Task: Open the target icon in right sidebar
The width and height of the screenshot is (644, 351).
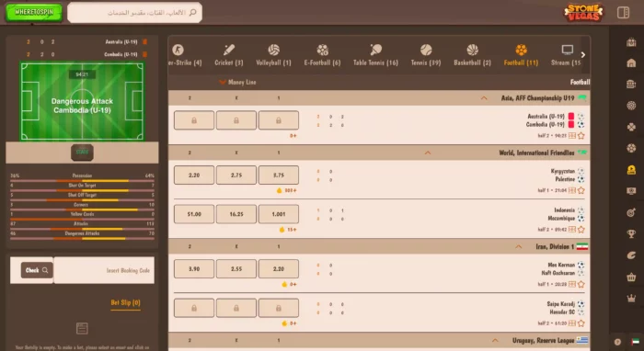Action: (631, 212)
